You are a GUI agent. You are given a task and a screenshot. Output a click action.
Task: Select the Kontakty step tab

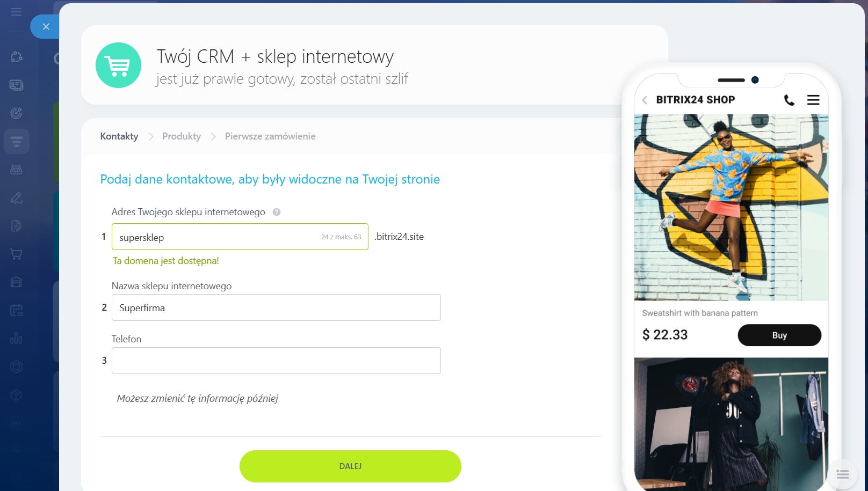(119, 136)
